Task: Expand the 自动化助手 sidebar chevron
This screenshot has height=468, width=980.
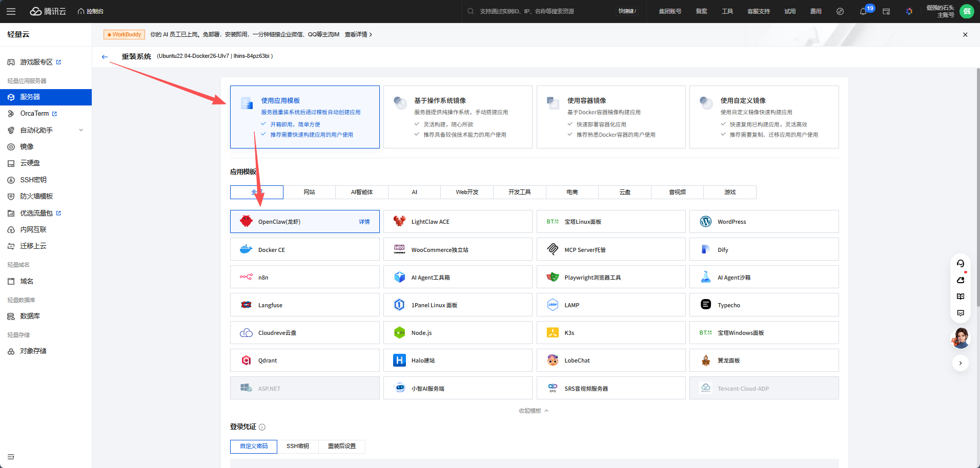Action: coord(81,130)
